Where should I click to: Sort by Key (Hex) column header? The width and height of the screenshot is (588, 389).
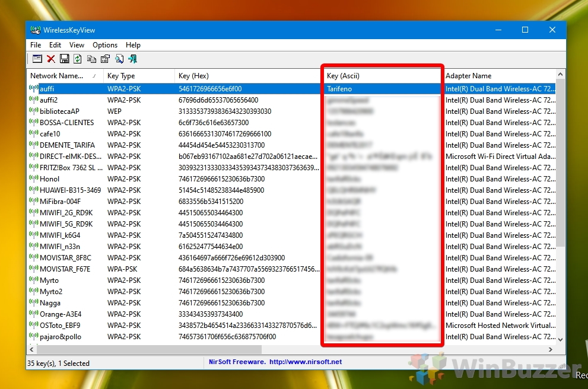coord(247,76)
